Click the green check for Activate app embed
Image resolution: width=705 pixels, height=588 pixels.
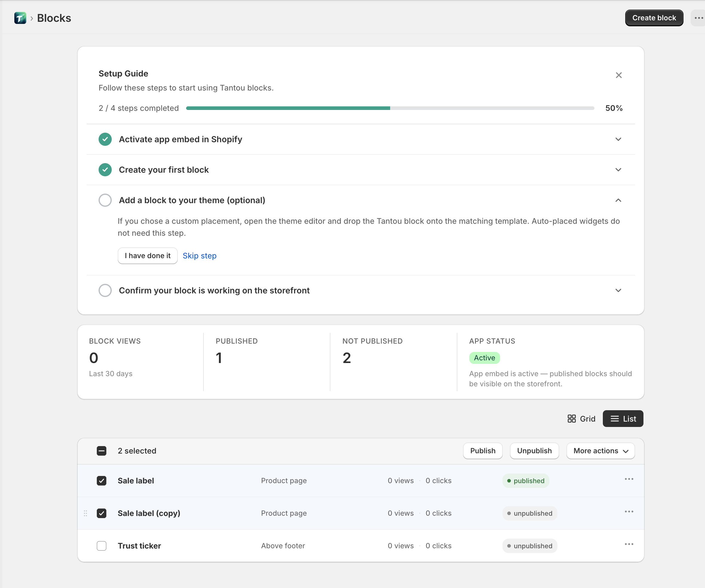click(105, 139)
